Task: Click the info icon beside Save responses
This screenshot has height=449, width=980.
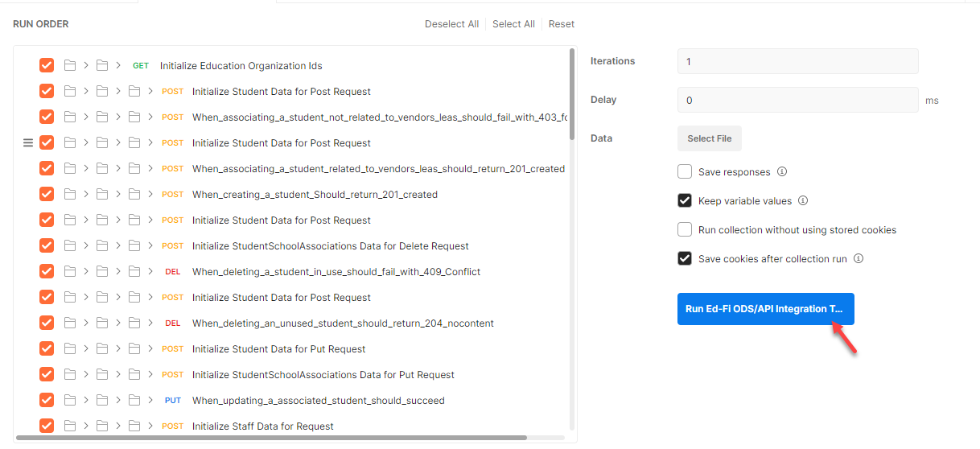Action: [782, 172]
